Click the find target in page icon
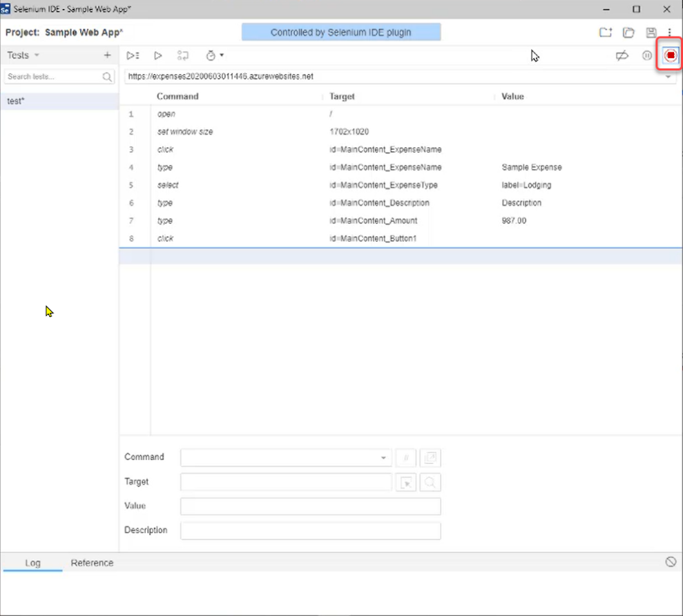 tap(430, 482)
